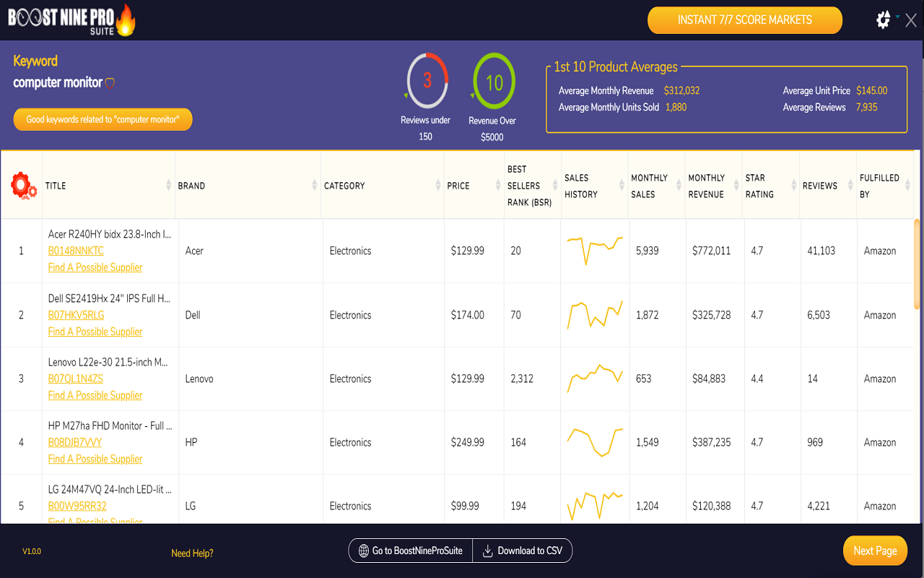Find a possible supplier for Dell SE2419Hx
The image size is (924, 578).
(95, 332)
